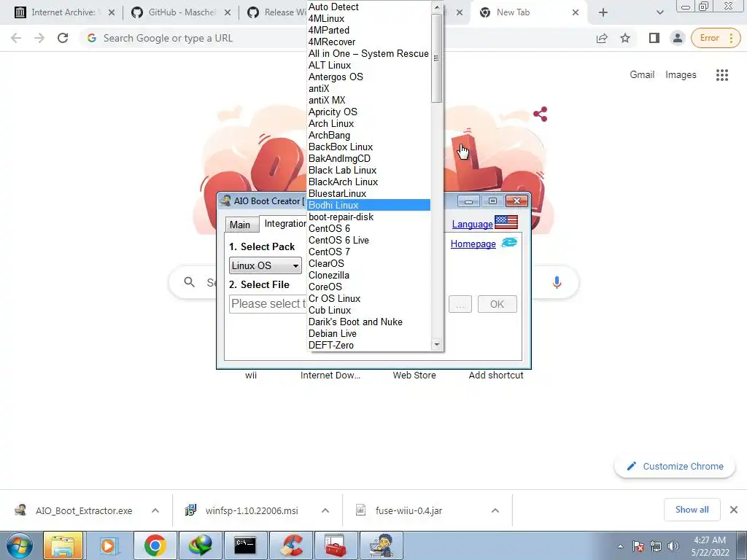The image size is (747, 560).
Task: Open the Google apps grid
Action: [x=721, y=75]
